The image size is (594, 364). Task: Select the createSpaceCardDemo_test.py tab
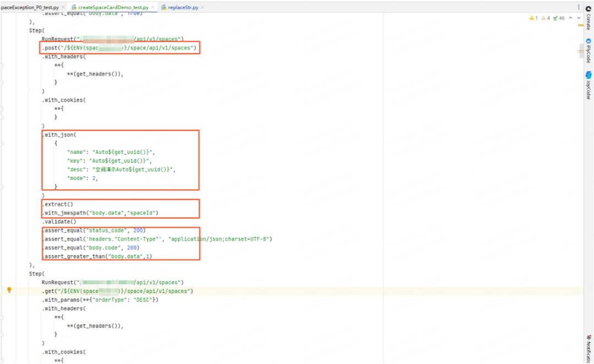point(113,7)
